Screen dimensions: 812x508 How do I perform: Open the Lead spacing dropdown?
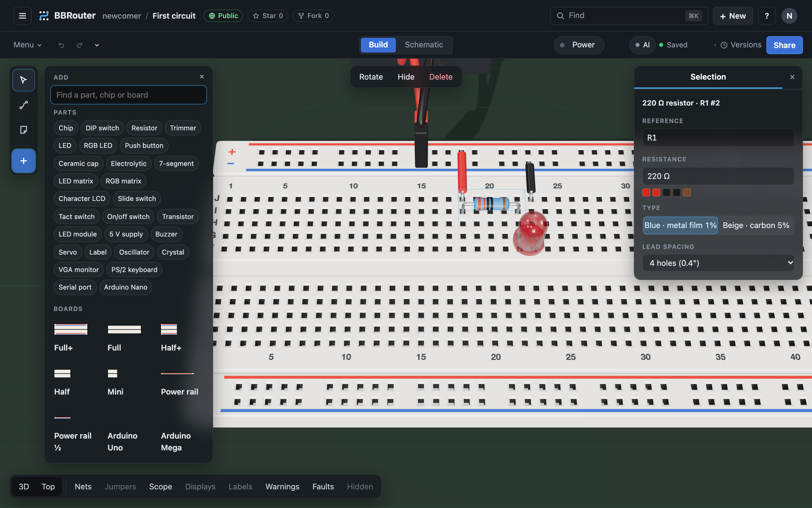tap(718, 263)
